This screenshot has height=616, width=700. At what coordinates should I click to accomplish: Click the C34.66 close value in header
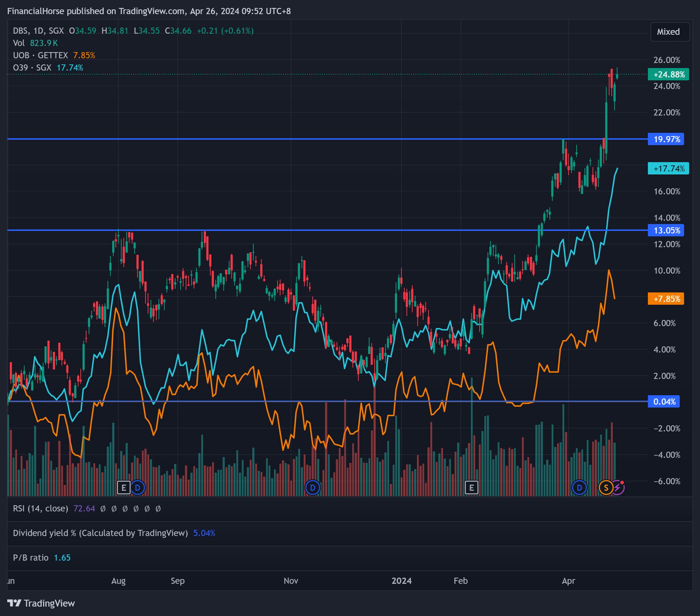tap(178, 31)
